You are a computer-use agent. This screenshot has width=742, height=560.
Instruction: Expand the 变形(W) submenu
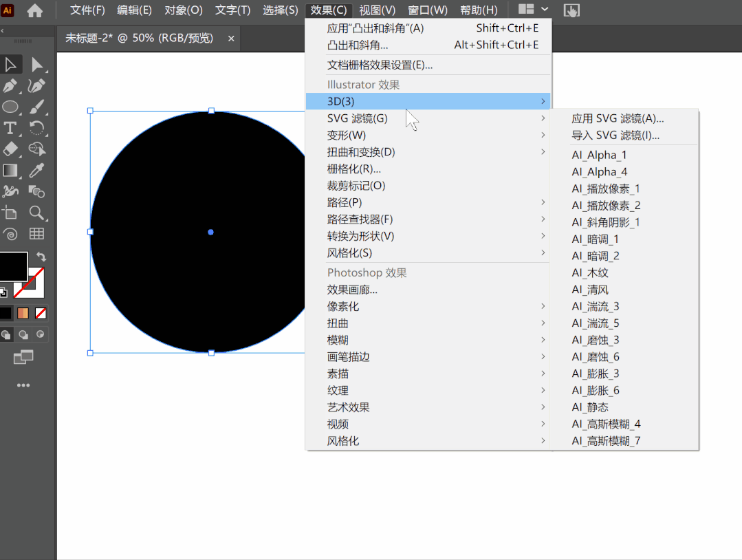click(428, 136)
